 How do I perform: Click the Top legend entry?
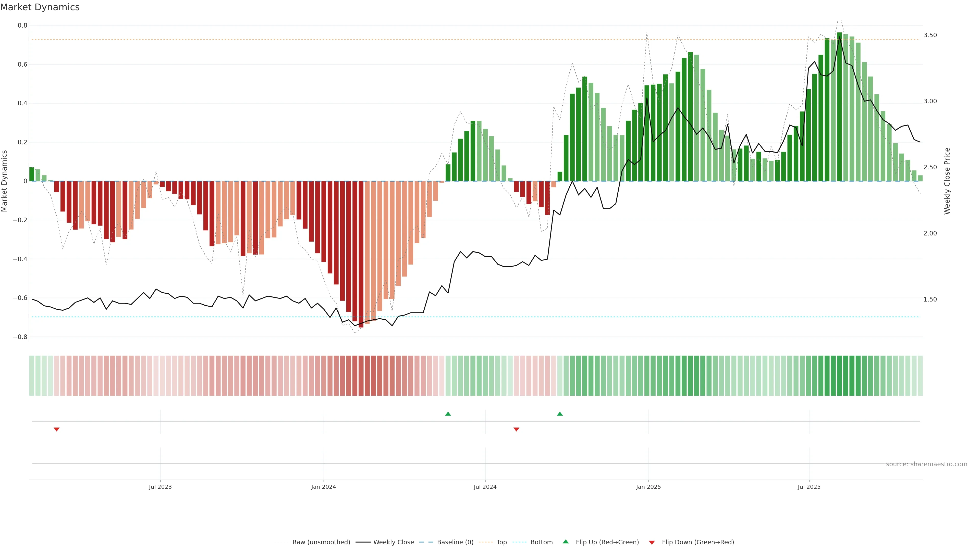501,542
